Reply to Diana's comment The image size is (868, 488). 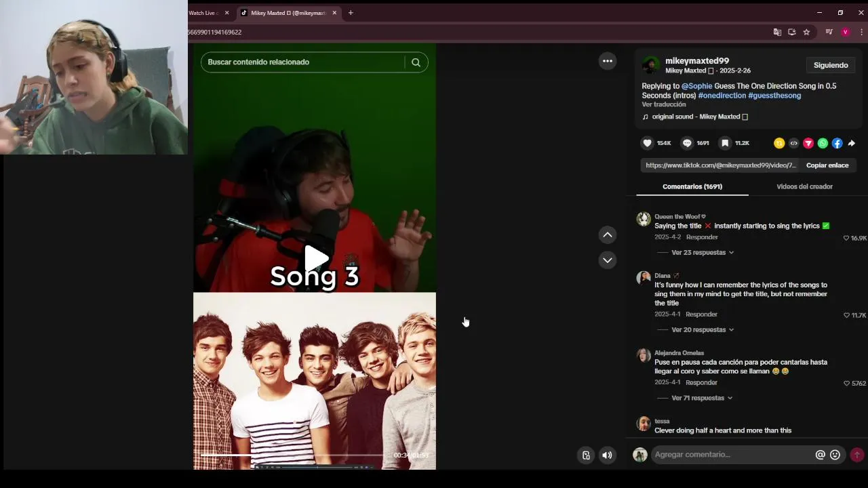(701, 314)
